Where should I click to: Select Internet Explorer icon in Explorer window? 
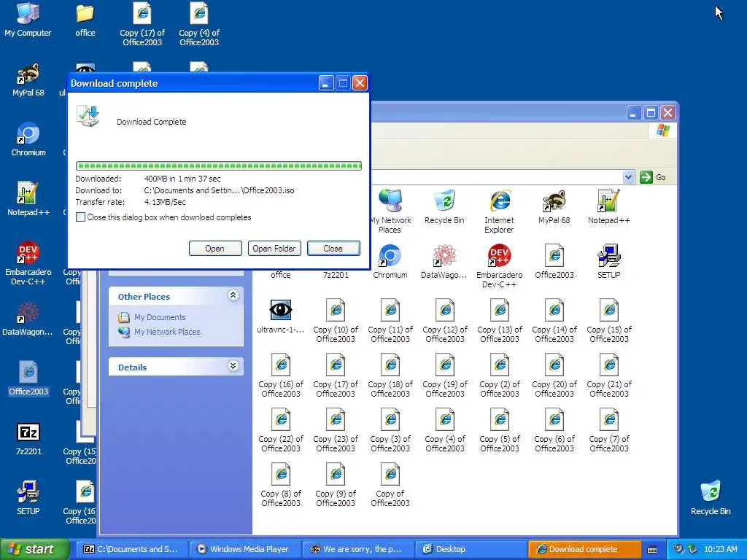[499, 211]
